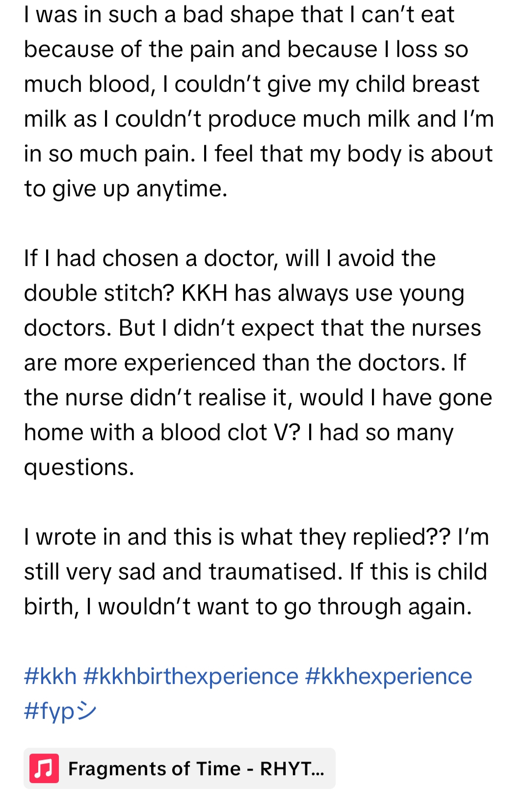530x812 pixels.
Task: Open the #fypシ hashtag
Action: click(60, 711)
